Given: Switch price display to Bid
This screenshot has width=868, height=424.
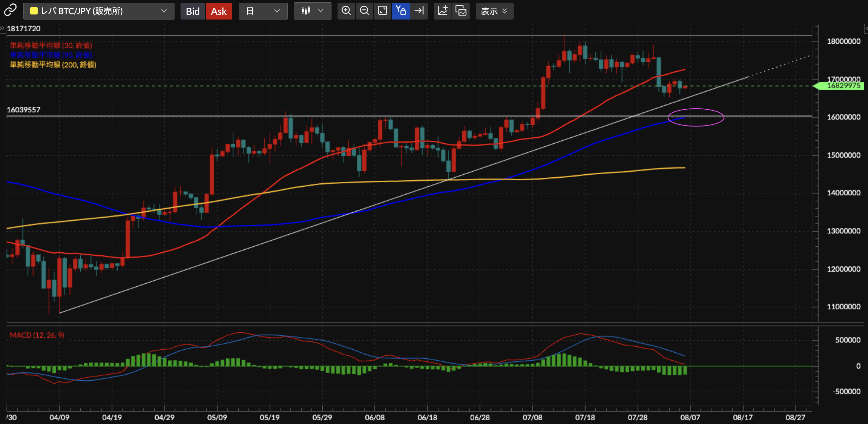Looking at the screenshot, I should [x=193, y=11].
